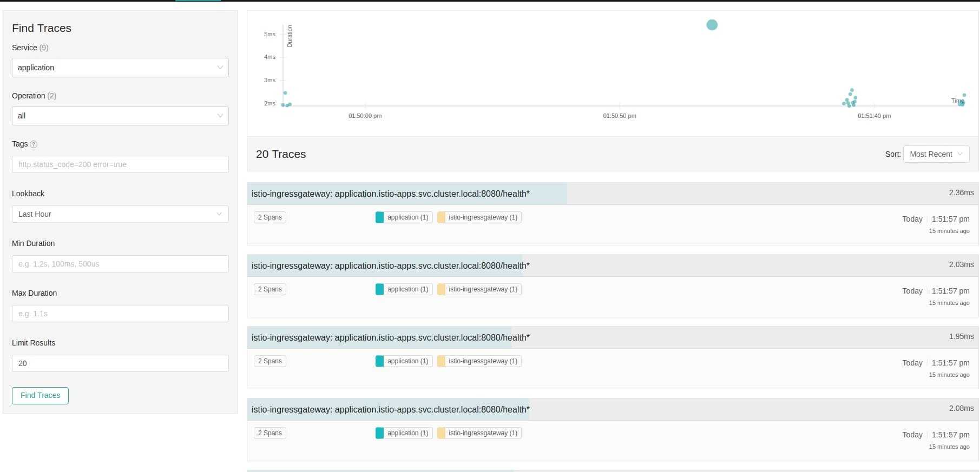The width and height of the screenshot is (980, 472).
Task: Click the 2 Spans badge in the third trace
Action: tap(269, 361)
